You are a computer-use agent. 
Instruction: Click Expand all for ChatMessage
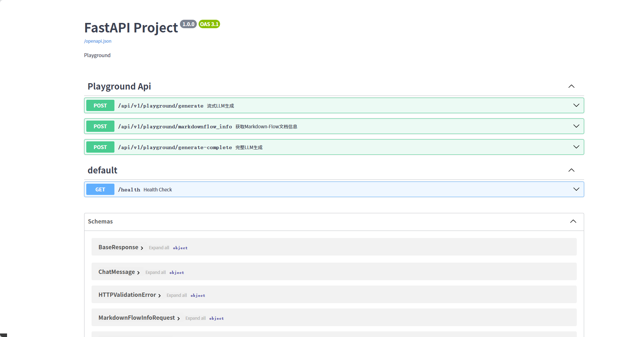[x=155, y=272]
